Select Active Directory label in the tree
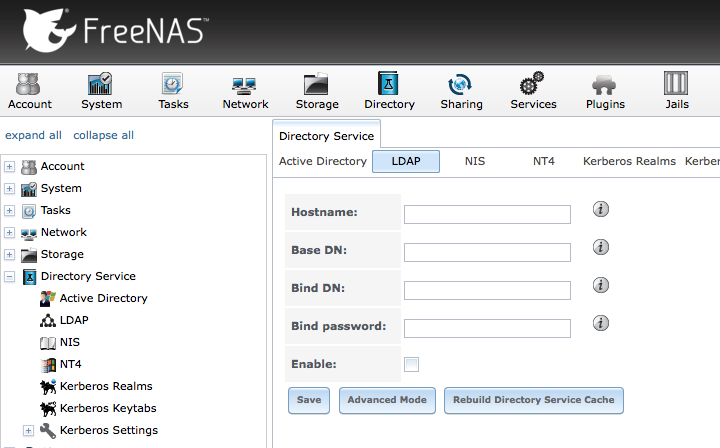 coord(104,298)
